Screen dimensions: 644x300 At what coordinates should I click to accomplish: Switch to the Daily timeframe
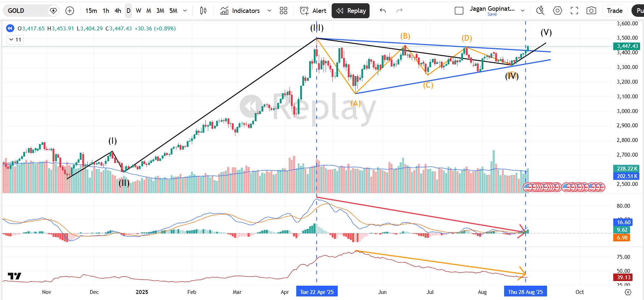point(128,11)
